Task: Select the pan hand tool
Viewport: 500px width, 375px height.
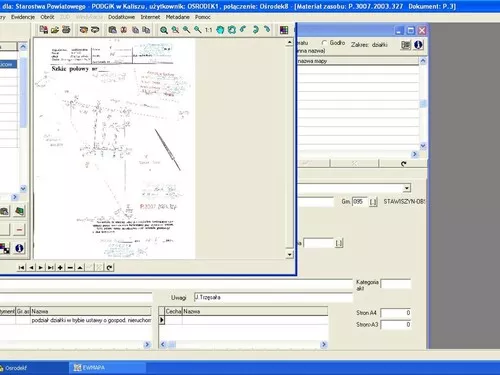Action: 220,30
